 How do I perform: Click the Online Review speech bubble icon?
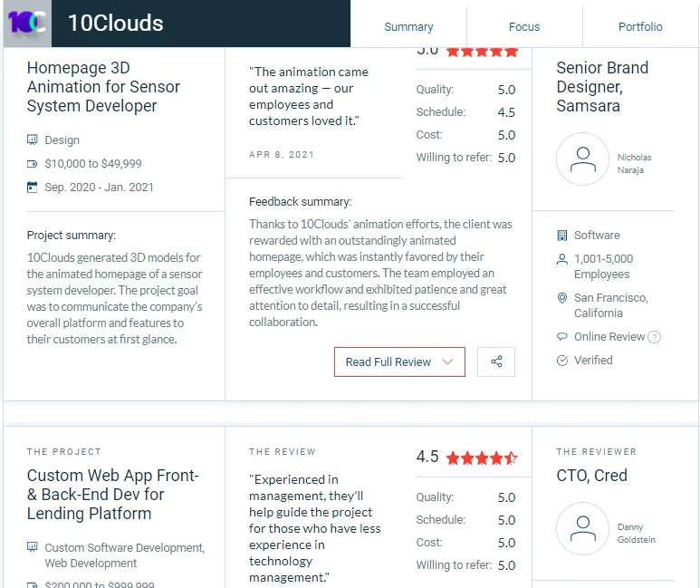point(562,336)
